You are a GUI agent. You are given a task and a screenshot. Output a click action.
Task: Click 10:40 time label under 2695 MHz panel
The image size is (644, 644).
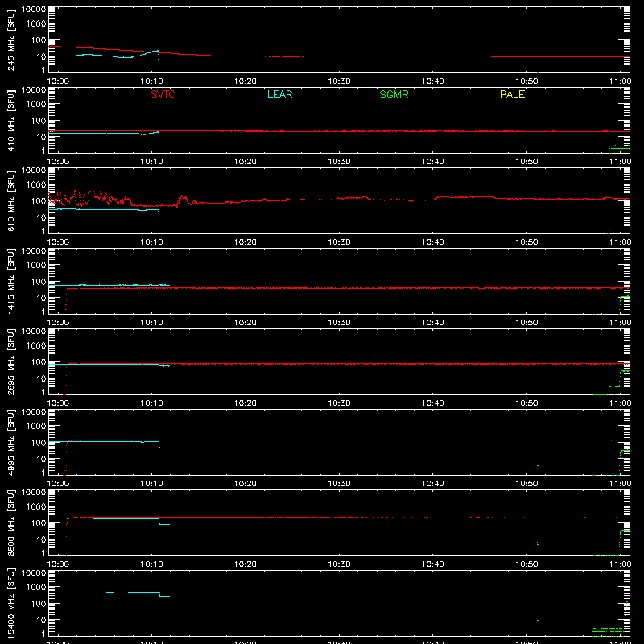(433, 403)
